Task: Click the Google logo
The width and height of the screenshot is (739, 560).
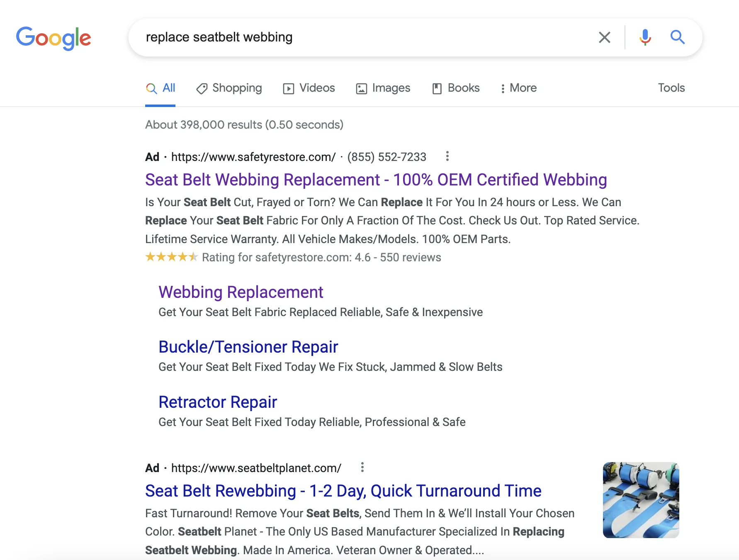Action: click(x=53, y=38)
